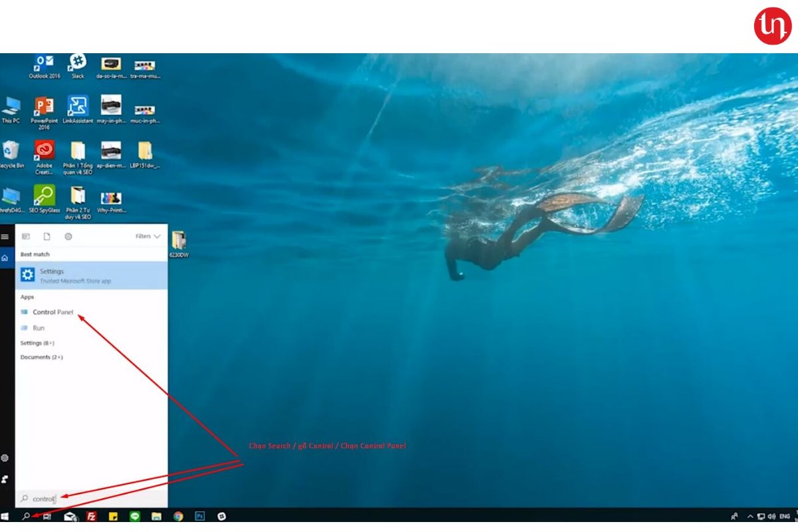
Task: Expand the Settings (8+) results group
Action: 37,343
